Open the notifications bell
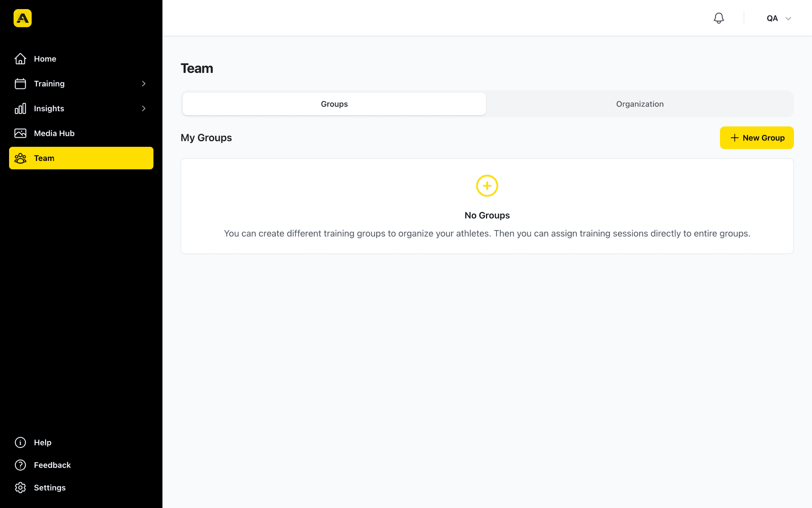 [x=719, y=18]
